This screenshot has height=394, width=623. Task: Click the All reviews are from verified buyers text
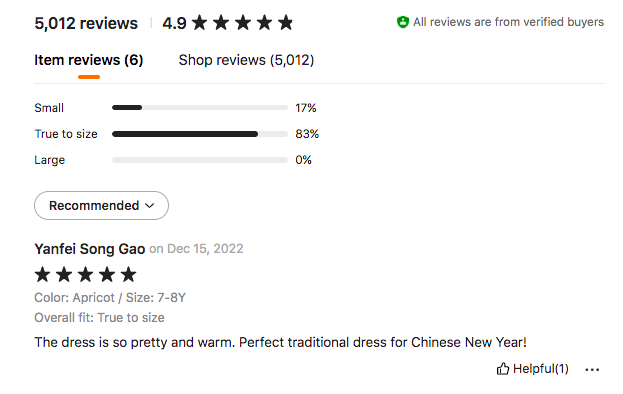[508, 22]
